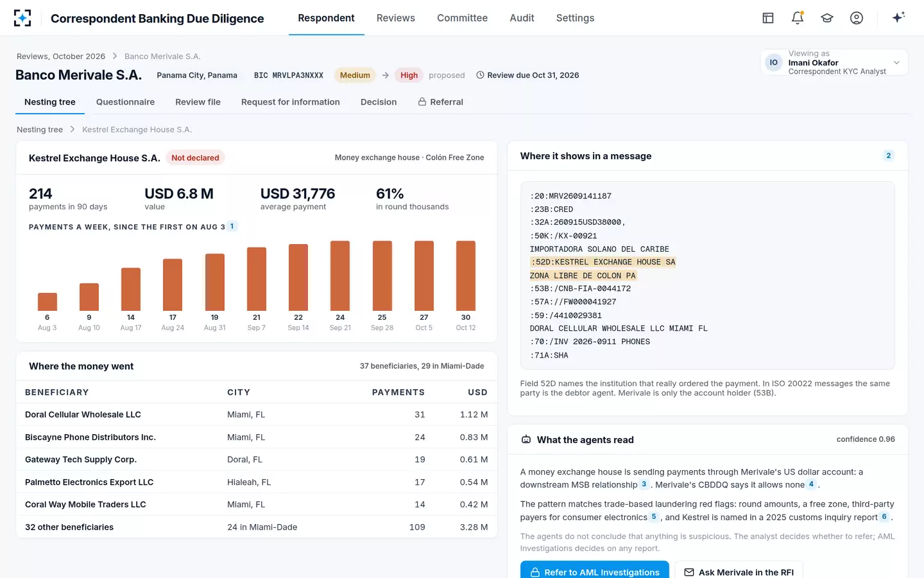Open the notifications bell

coord(798,18)
